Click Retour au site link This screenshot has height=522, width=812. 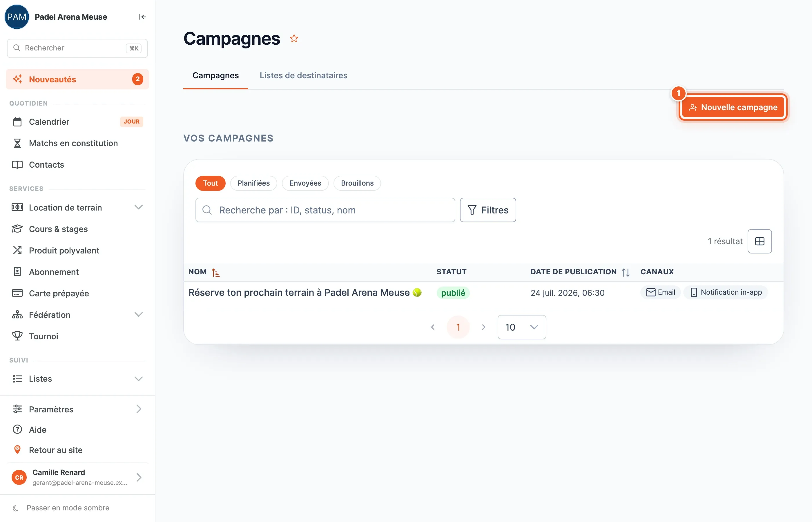(x=77, y=450)
